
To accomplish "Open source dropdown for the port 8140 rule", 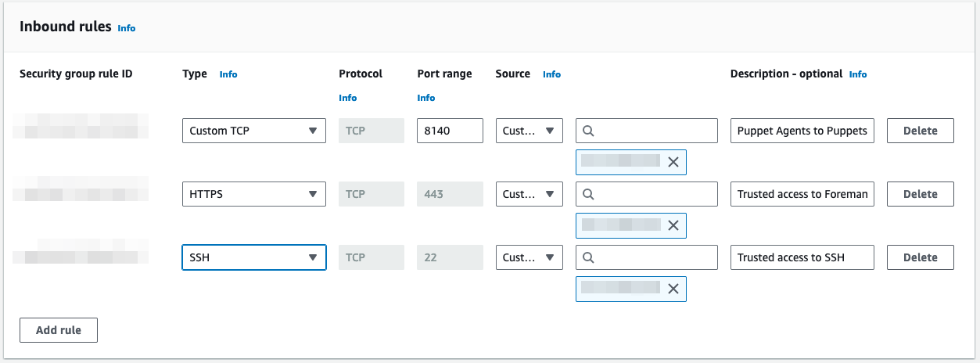I will tap(529, 131).
